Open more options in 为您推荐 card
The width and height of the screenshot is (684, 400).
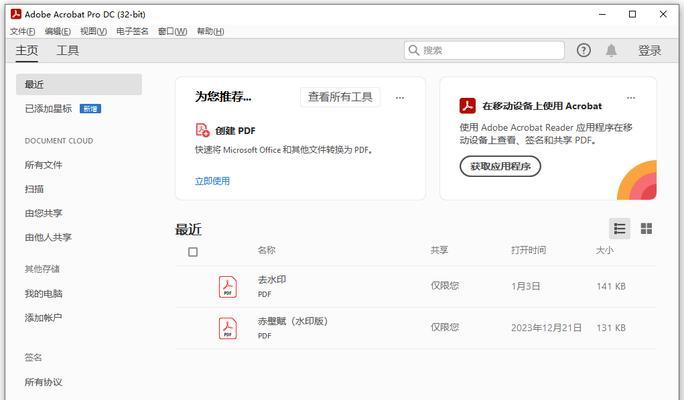pyautogui.click(x=400, y=98)
